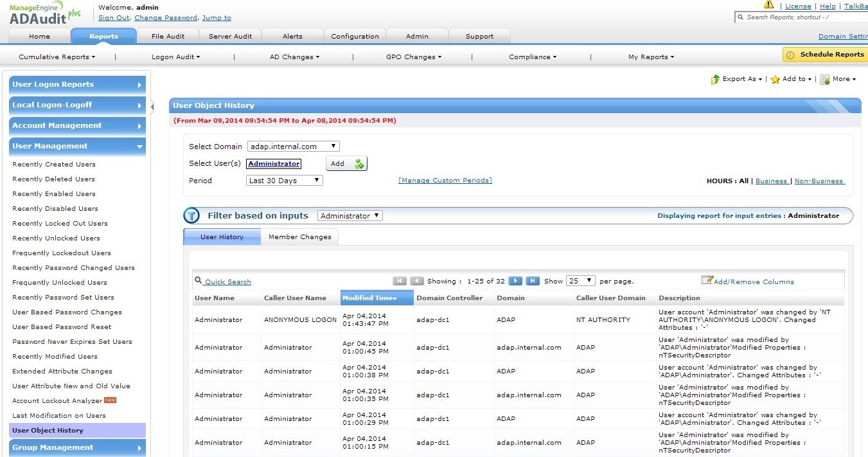This screenshot has width=868, height=457.
Task: Click the More options icon
Action: point(825,79)
